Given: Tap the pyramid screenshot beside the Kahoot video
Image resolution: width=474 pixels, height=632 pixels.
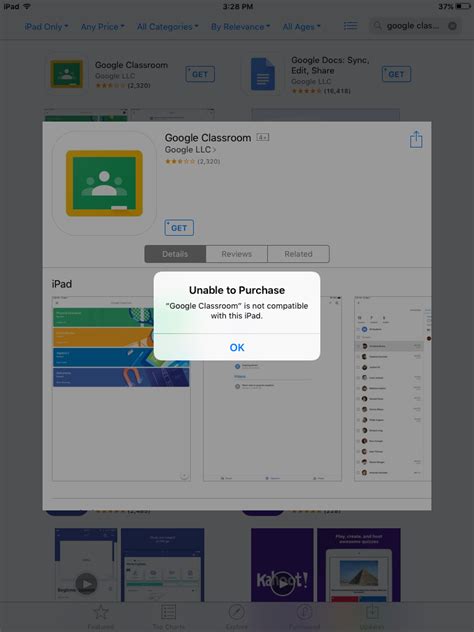Looking at the screenshot, I should (359, 565).
